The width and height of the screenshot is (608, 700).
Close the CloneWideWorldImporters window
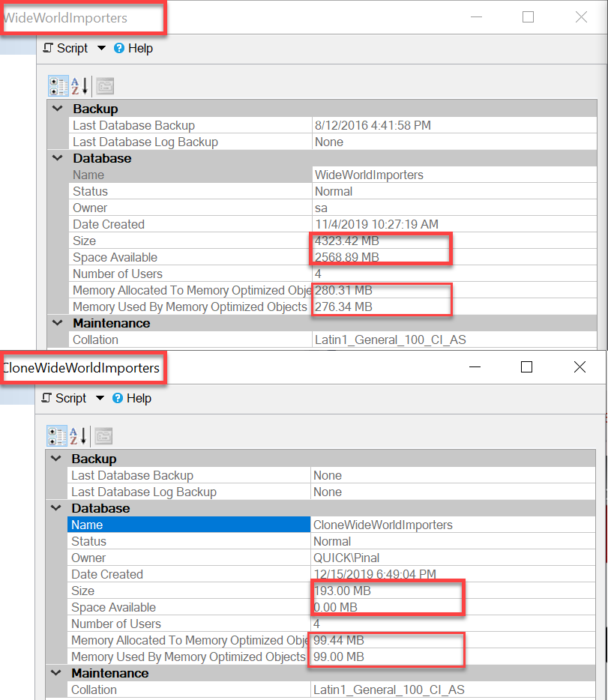coord(580,367)
